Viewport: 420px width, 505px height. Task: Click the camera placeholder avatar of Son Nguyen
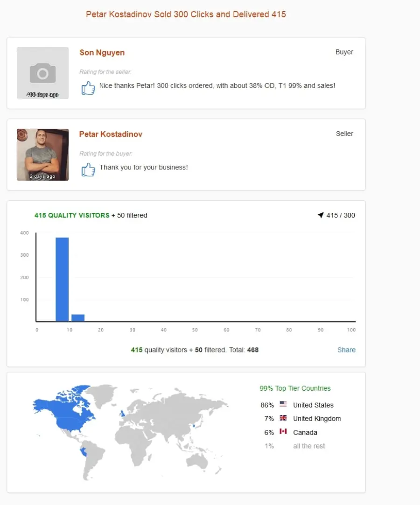tap(42, 73)
